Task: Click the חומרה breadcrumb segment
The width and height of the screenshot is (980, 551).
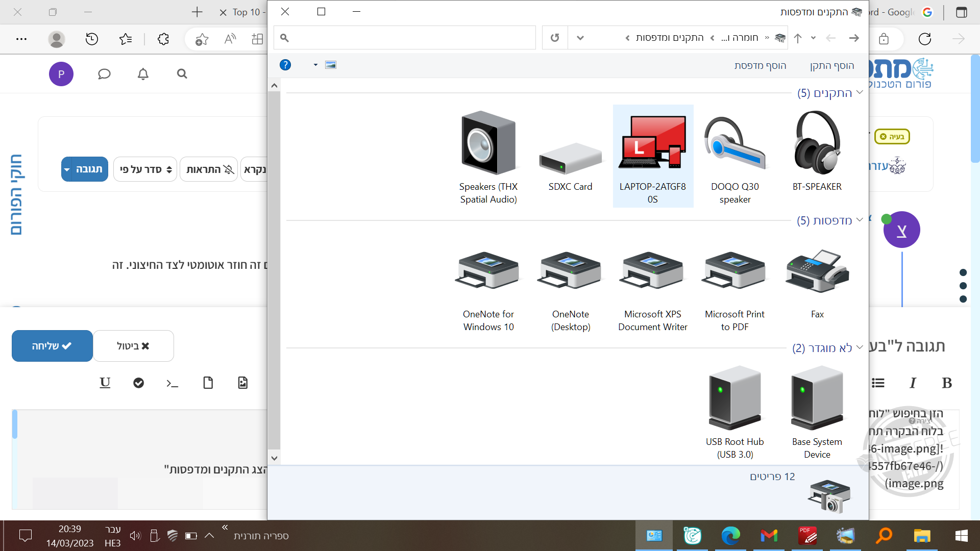Action: coord(740,38)
